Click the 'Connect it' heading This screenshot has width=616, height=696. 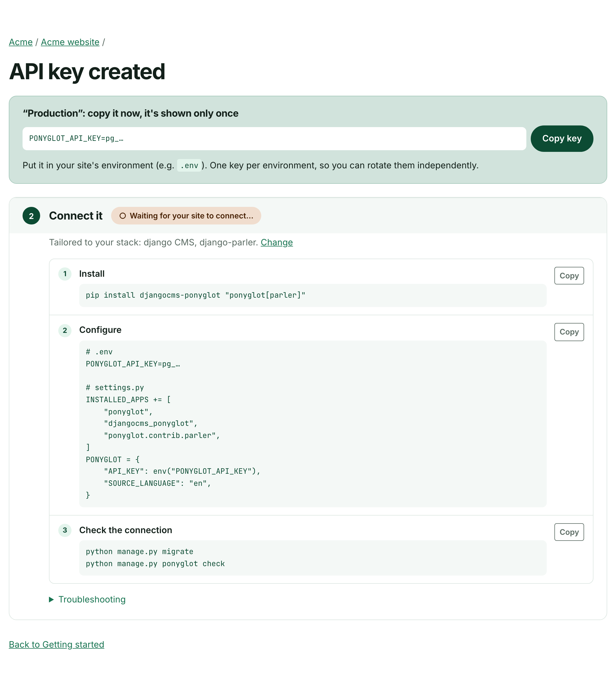(x=76, y=216)
